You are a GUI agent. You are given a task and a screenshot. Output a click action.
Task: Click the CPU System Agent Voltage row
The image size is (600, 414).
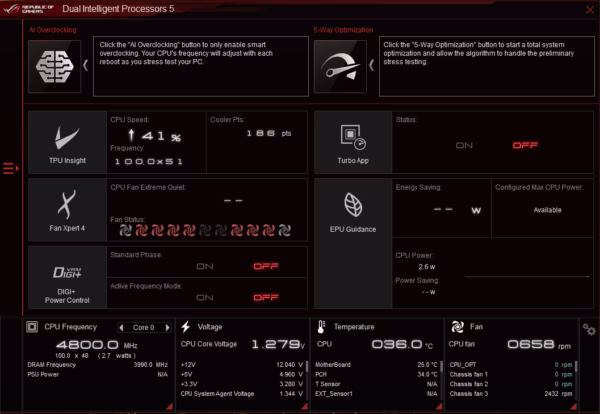[x=242, y=394]
